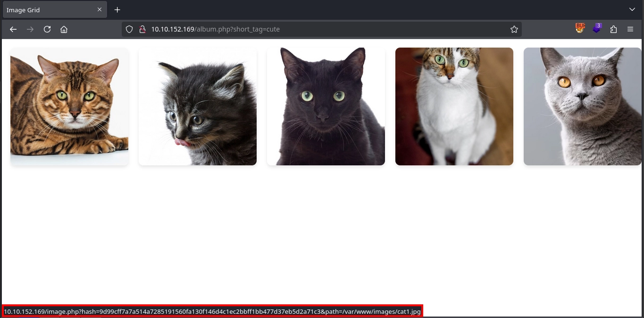Image resolution: width=644 pixels, height=318 pixels.
Task: Open the black cat image
Action: (x=326, y=106)
